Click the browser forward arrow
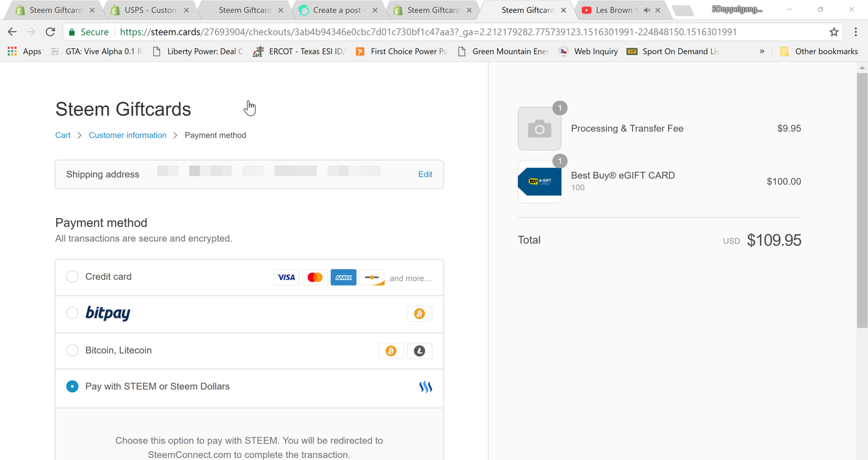This screenshot has width=868, height=460. coord(31,32)
